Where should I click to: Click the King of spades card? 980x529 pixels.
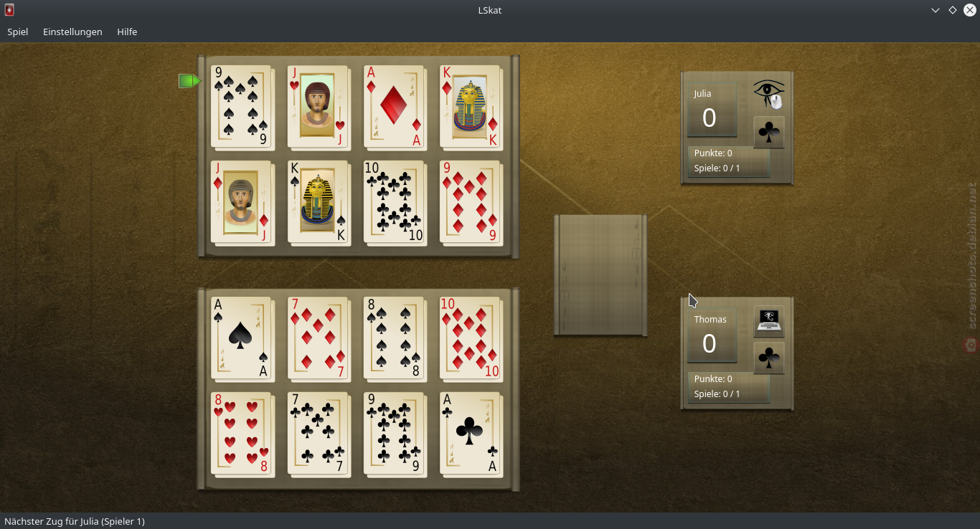pos(319,202)
